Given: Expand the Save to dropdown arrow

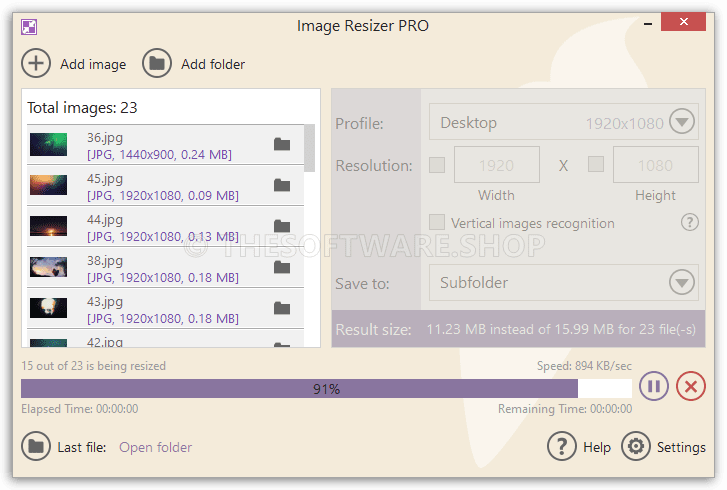Looking at the screenshot, I should [682, 282].
